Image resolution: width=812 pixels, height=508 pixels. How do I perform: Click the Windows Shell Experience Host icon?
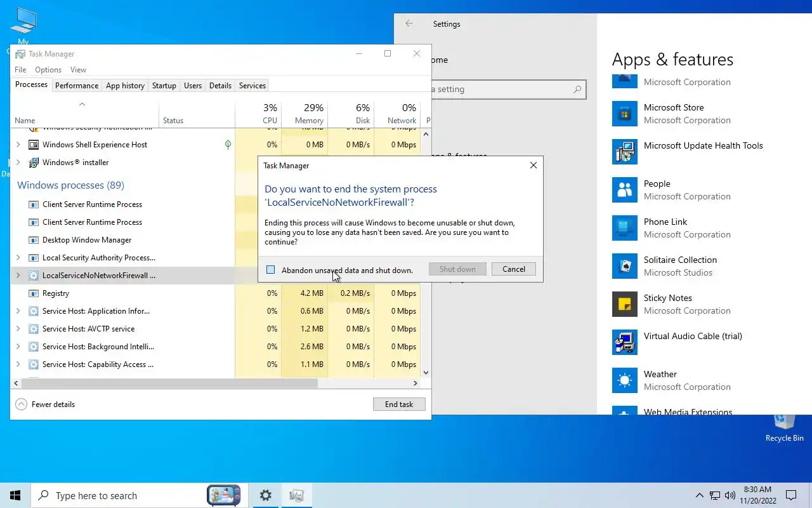(34, 145)
